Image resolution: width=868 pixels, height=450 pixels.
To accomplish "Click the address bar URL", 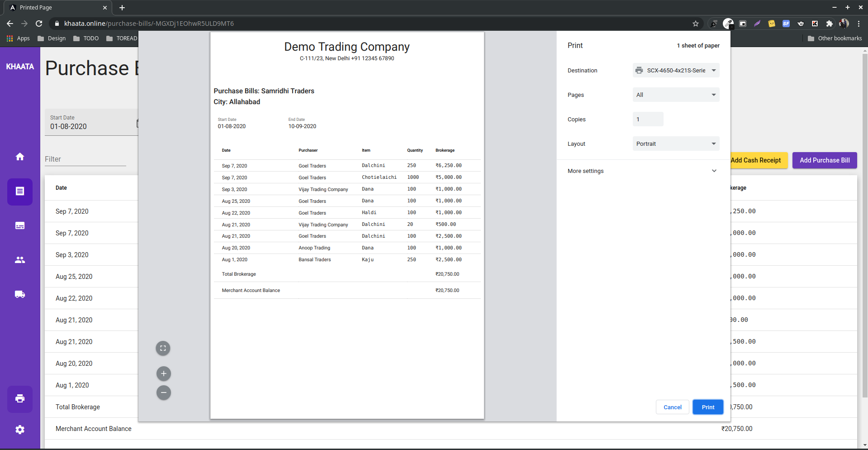I will (149, 24).
